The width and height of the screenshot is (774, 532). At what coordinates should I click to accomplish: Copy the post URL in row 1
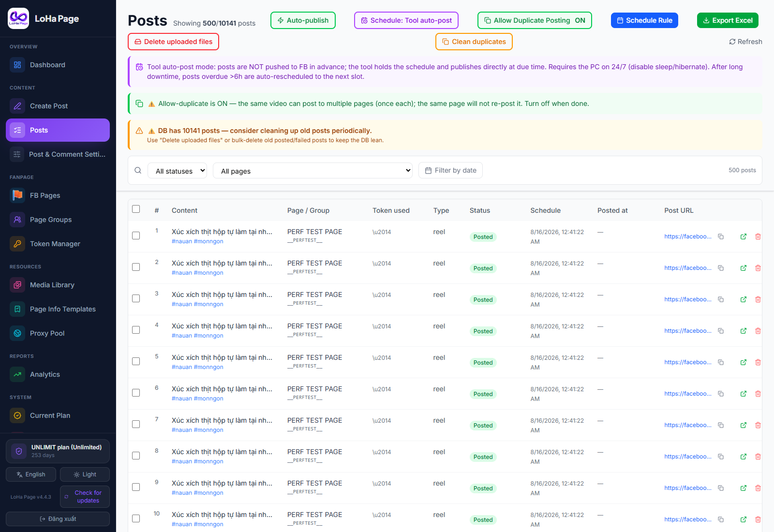(x=721, y=236)
